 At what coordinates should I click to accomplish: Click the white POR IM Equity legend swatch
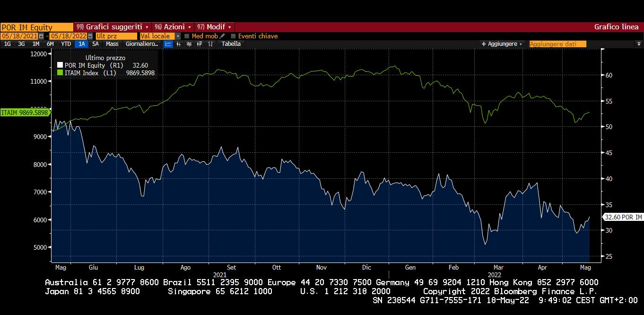pyautogui.click(x=60, y=66)
